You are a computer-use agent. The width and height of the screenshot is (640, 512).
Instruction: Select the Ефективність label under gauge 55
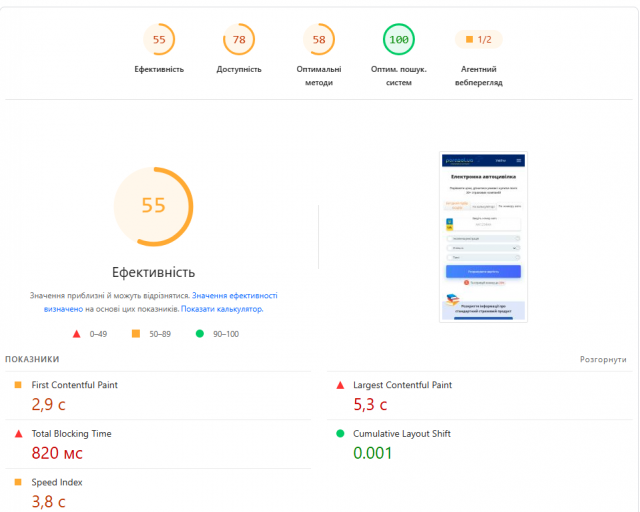[159, 69]
